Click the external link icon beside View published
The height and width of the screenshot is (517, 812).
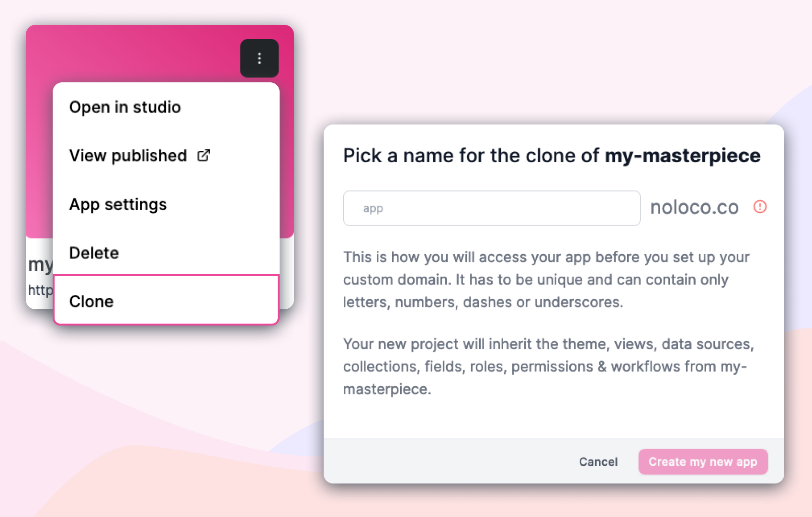pos(203,155)
